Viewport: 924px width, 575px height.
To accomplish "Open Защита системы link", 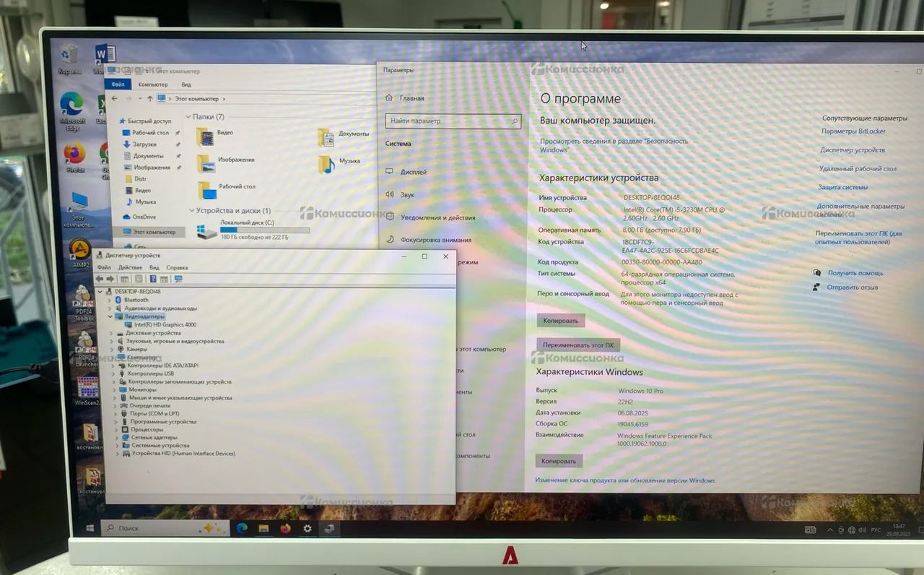I will [842, 188].
